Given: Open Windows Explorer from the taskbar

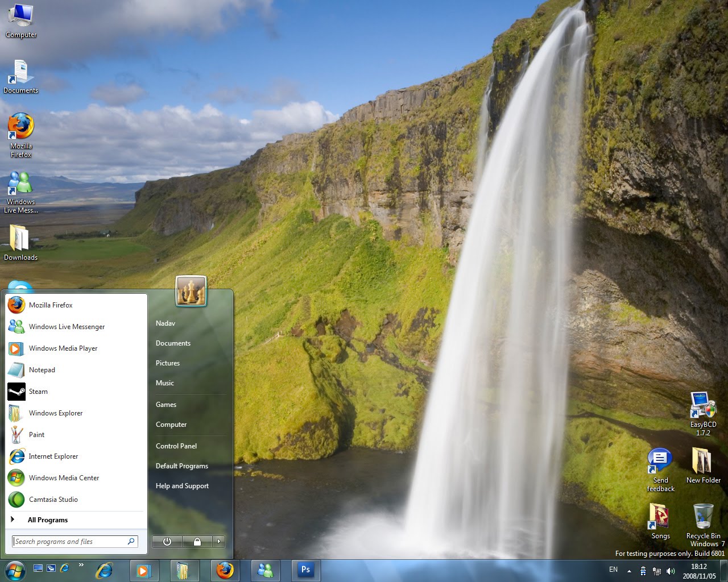Looking at the screenshot, I should click(x=185, y=570).
